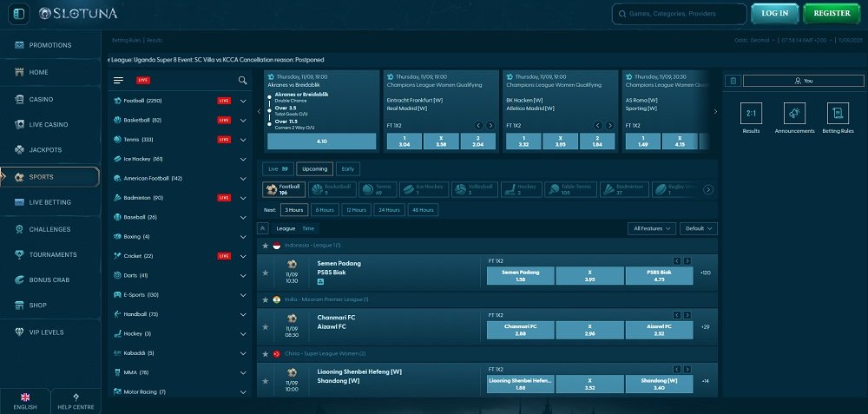This screenshot has width=868, height=414.
Task: Open the Default sort dropdown
Action: [x=699, y=228]
